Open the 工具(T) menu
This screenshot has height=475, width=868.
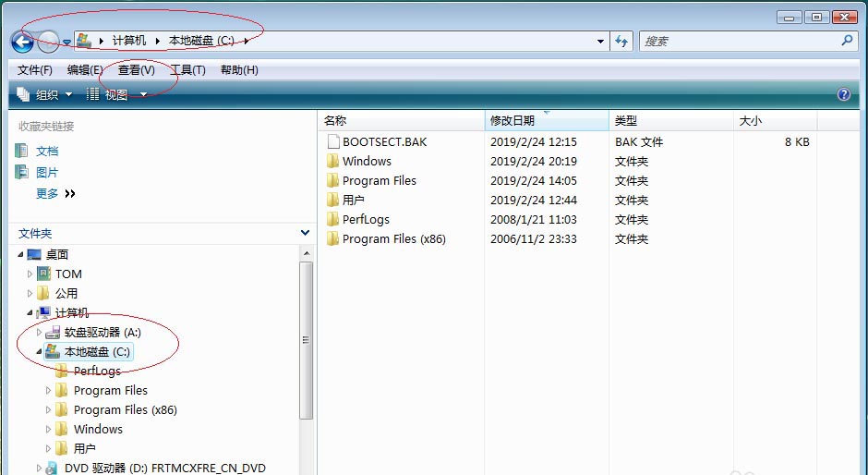pos(187,70)
